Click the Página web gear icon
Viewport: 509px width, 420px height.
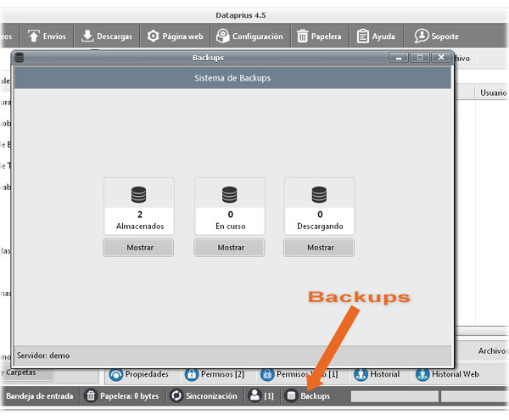click(153, 36)
